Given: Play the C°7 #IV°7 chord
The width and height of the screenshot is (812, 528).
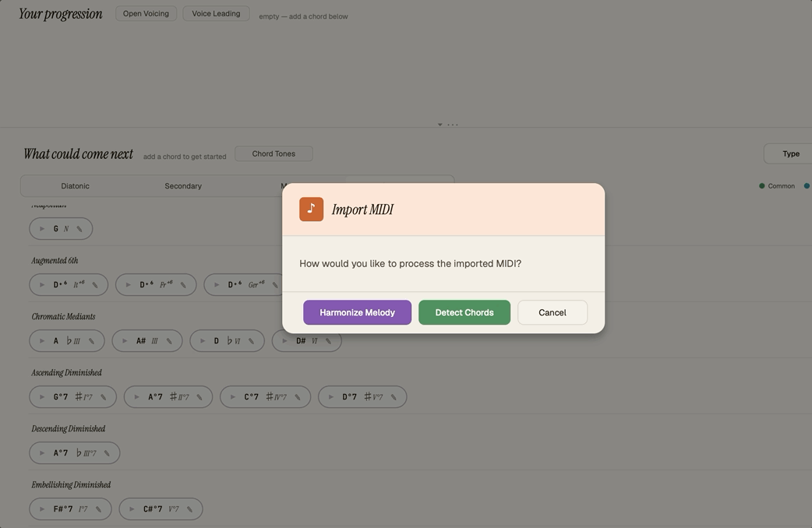Looking at the screenshot, I should point(233,397).
